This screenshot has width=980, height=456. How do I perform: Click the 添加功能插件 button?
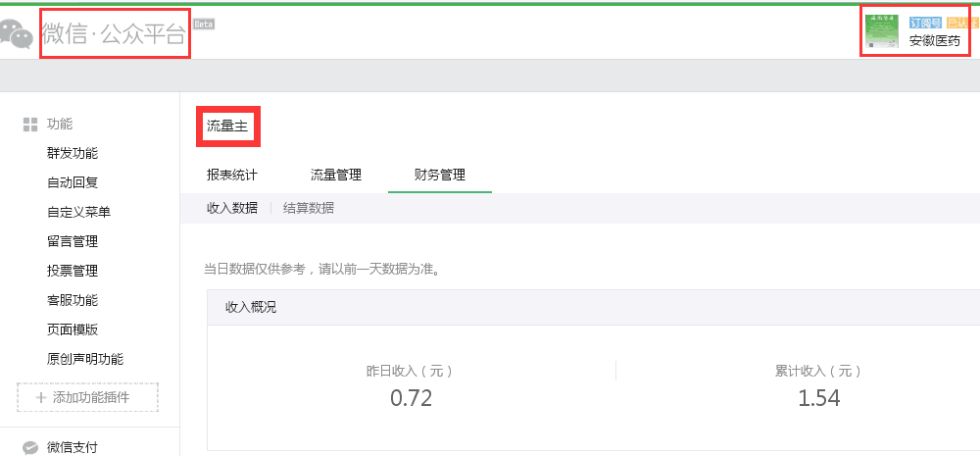(x=87, y=397)
